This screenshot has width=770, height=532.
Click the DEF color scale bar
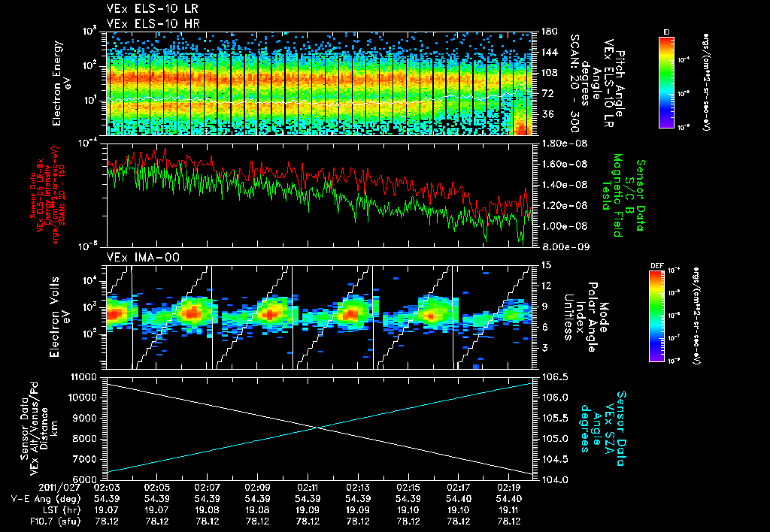(x=655, y=316)
